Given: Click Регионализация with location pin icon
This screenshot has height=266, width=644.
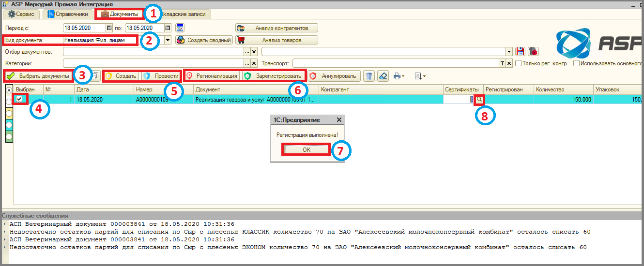Looking at the screenshot, I should coord(212,76).
